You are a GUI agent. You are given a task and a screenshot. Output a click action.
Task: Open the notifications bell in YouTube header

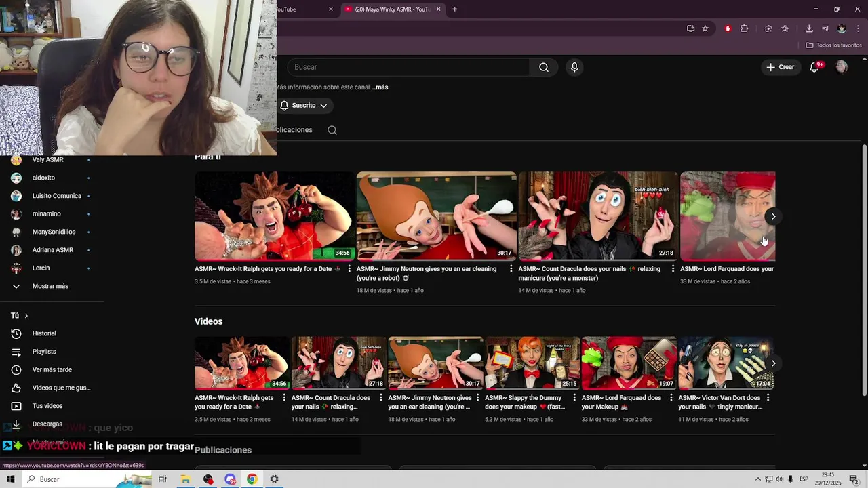pyautogui.click(x=815, y=67)
